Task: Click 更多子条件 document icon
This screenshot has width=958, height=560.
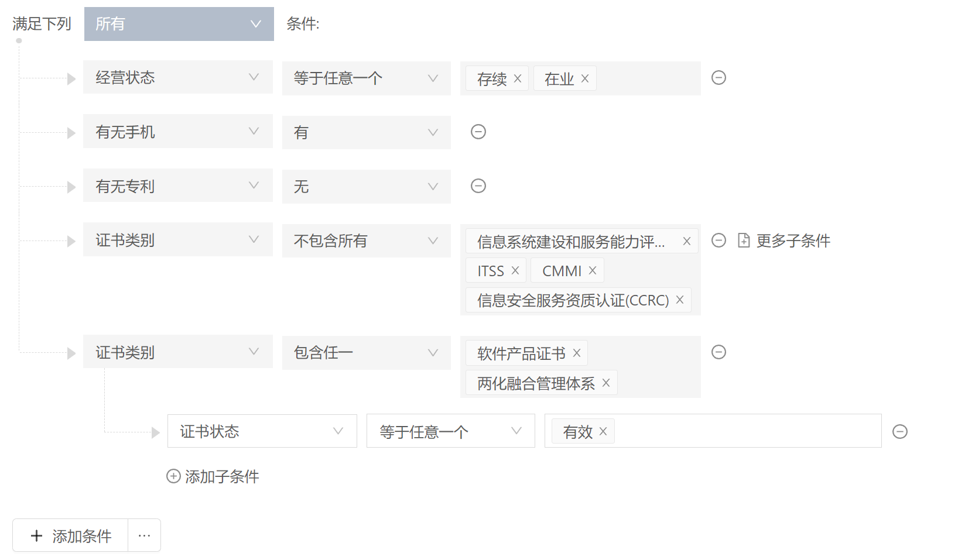Action: pyautogui.click(x=744, y=241)
